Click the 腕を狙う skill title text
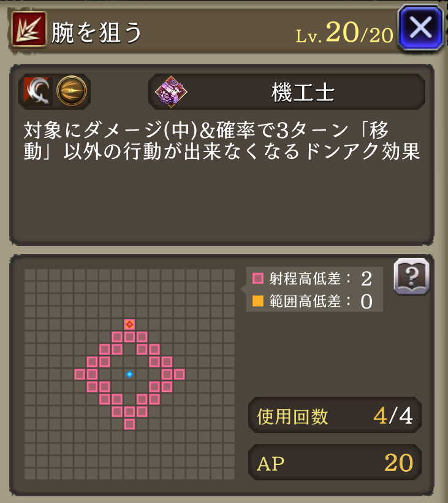This screenshot has width=448, height=503. coord(96,33)
